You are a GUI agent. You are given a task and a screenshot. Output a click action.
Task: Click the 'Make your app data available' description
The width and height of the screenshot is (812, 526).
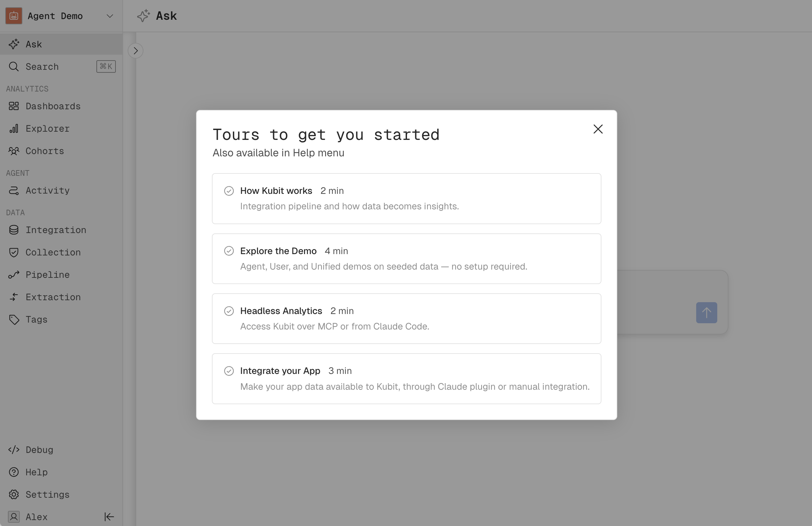[415, 386]
